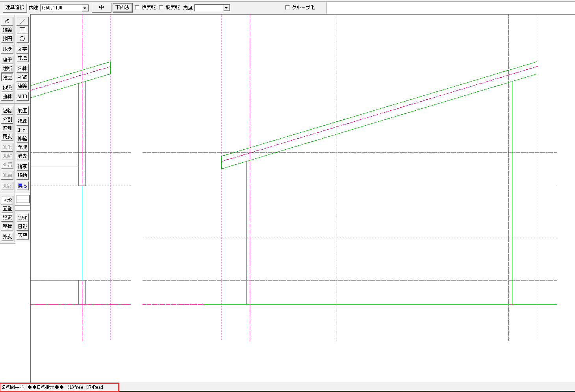Click the blue 戻る undo button
The width and height of the screenshot is (575, 392).
pyautogui.click(x=22, y=186)
